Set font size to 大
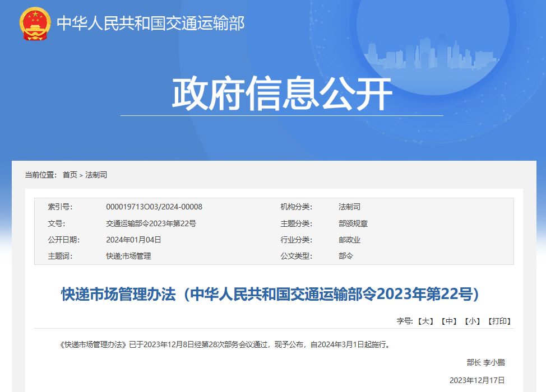The image size is (546, 392). pos(425,321)
